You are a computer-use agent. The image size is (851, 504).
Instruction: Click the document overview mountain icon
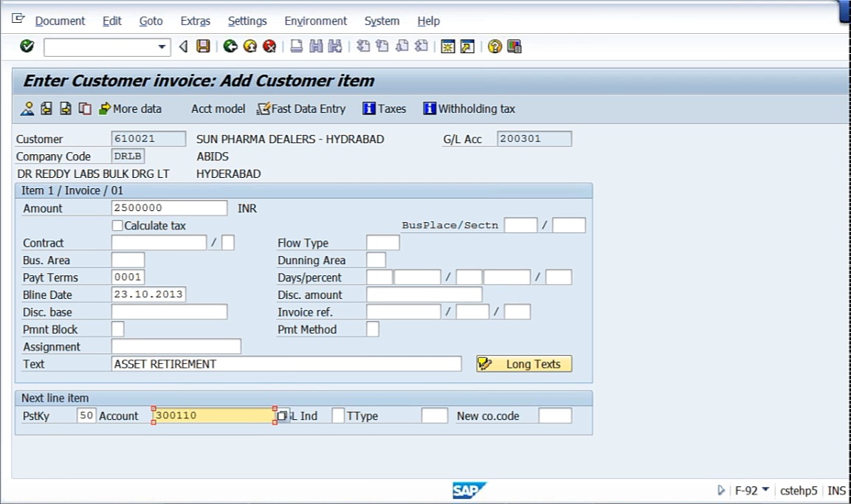point(27,109)
